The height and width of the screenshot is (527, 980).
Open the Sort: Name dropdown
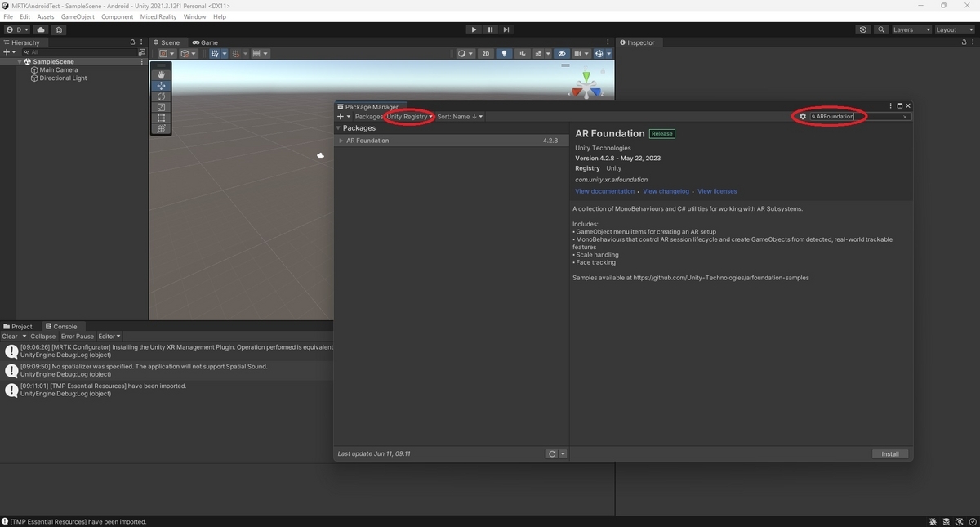[460, 117]
